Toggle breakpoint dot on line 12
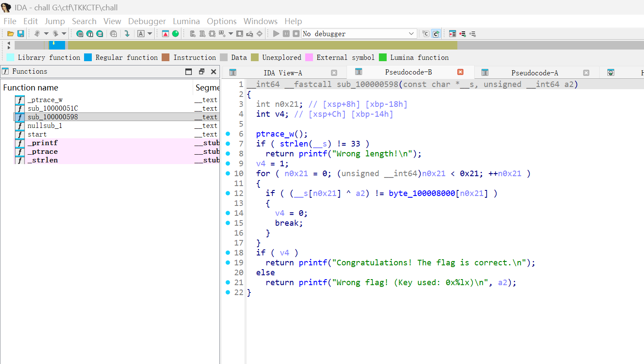644x364 pixels. 228,193
